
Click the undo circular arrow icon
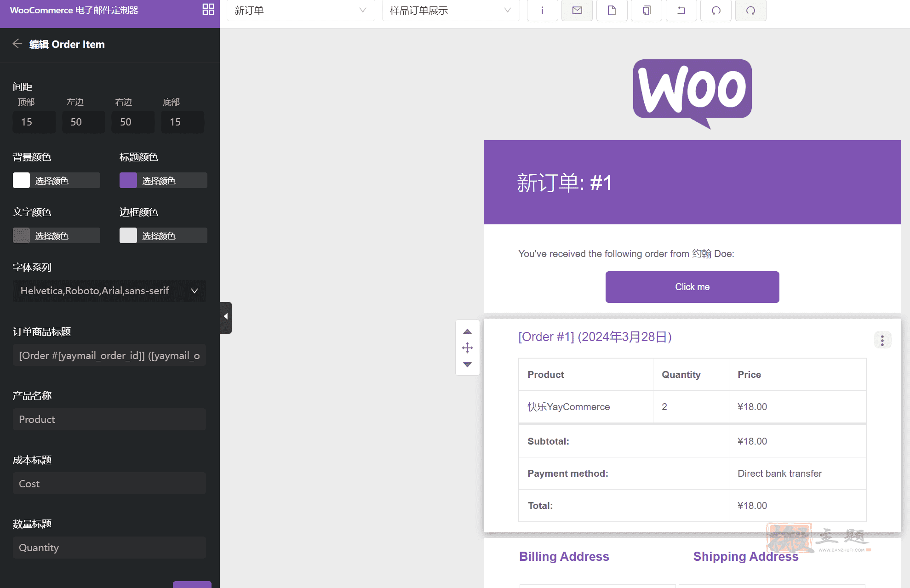[716, 10]
